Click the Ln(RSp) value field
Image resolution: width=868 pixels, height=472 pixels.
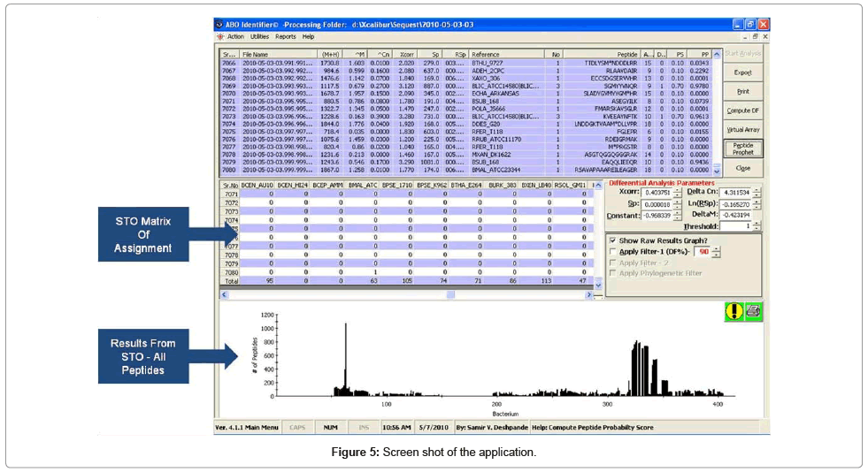click(x=735, y=204)
